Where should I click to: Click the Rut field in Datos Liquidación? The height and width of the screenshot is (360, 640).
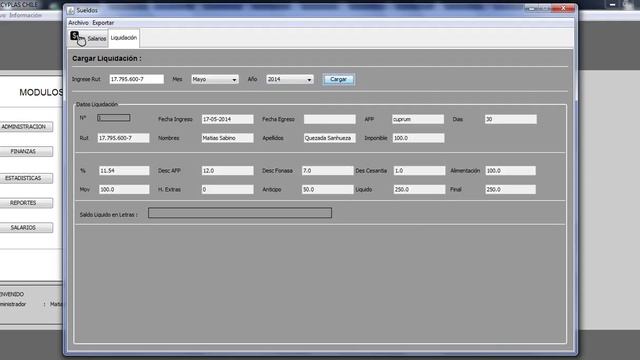(123, 138)
